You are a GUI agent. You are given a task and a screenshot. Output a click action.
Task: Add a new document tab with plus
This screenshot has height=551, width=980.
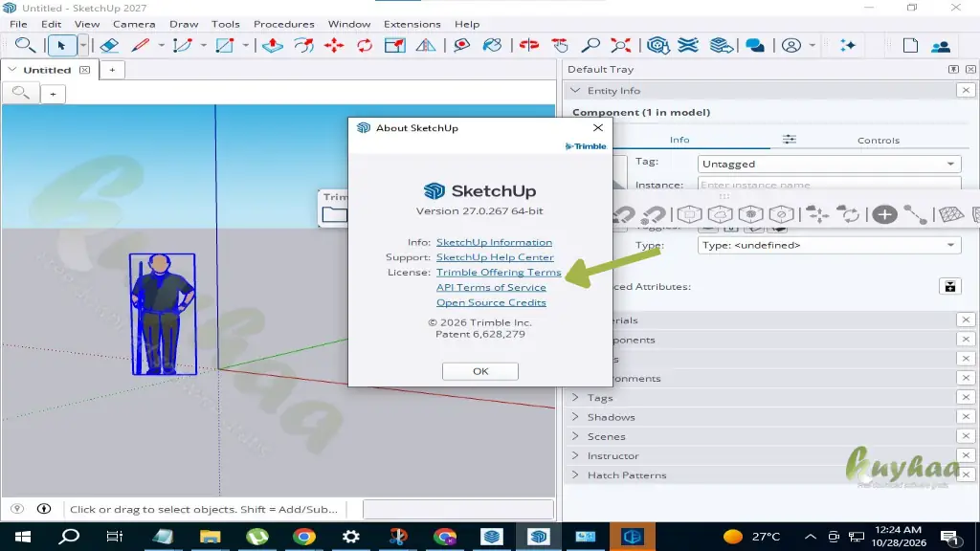pos(112,69)
